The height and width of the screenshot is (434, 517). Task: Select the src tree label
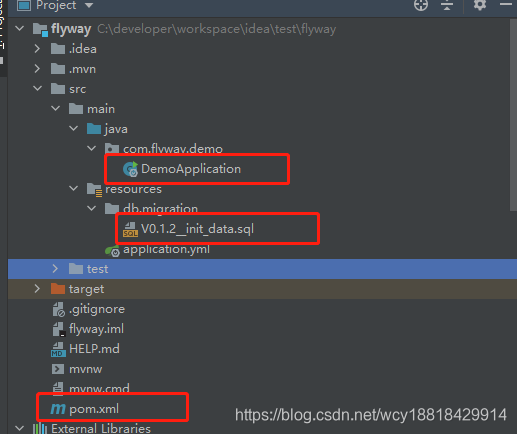click(77, 89)
